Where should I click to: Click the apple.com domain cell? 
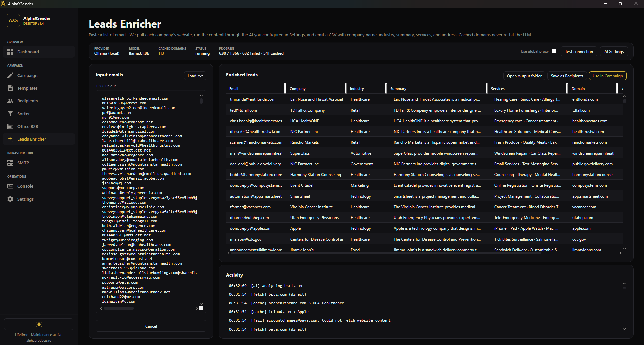[x=581, y=228]
